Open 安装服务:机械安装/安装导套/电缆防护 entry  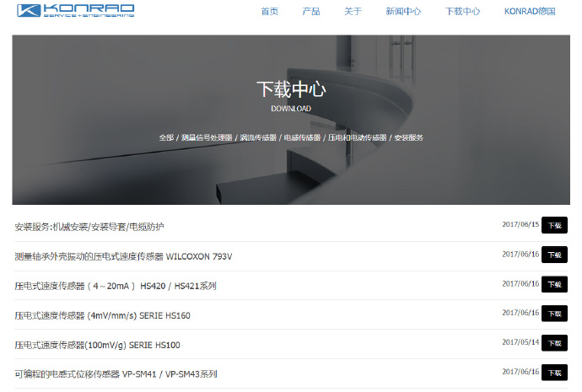click(89, 227)
